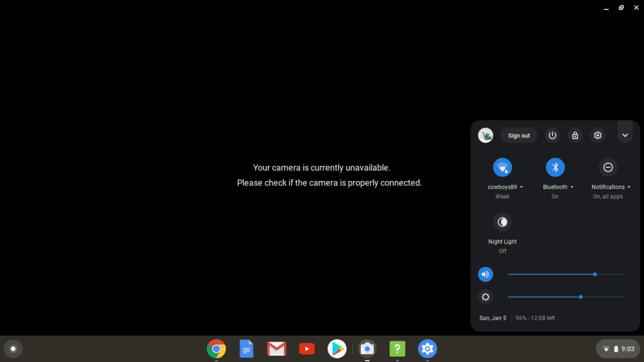Open Gmail from the shelf
This screenshot has height=362, width=644.
tap(277, 349)
